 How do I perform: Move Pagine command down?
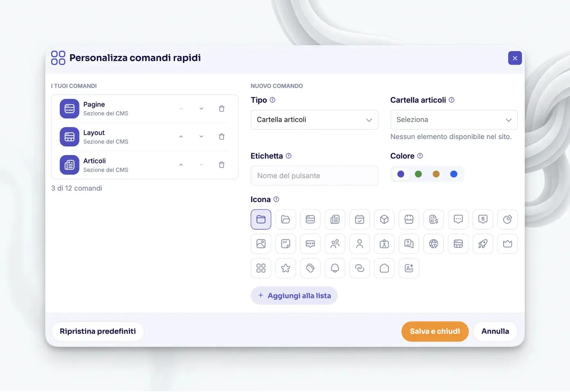[201, 108]
